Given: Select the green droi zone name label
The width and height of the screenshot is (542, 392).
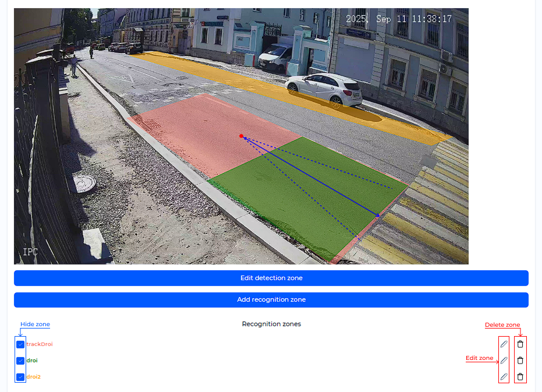Looking at the screenshot, I should click(x=32, y=361).
